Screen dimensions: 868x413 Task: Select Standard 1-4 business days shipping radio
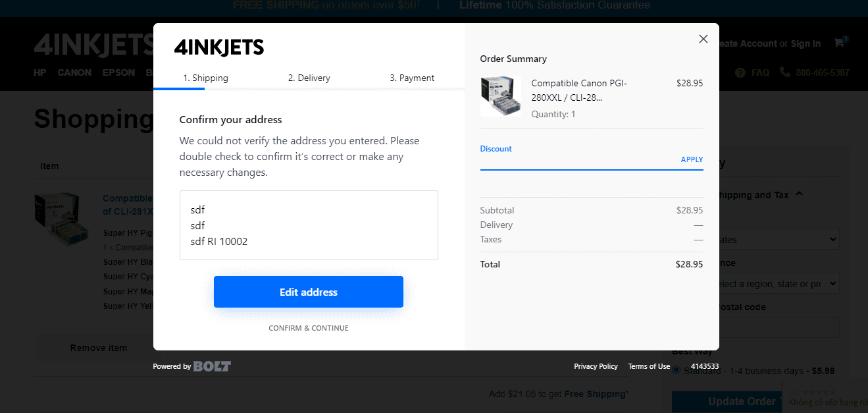click(x=676, y=370)
